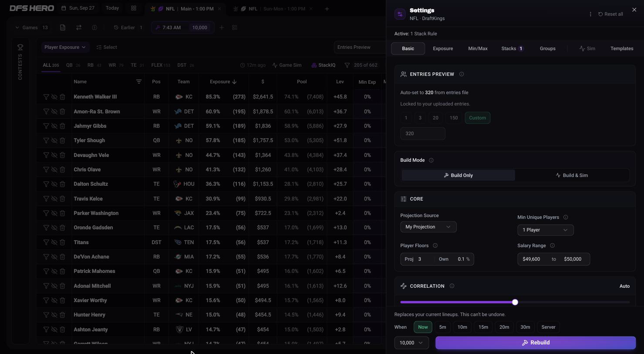The width and height of the screenshot is (644, 354).
Task: Open the Projection Source dropdown
Action: (428, 227)
